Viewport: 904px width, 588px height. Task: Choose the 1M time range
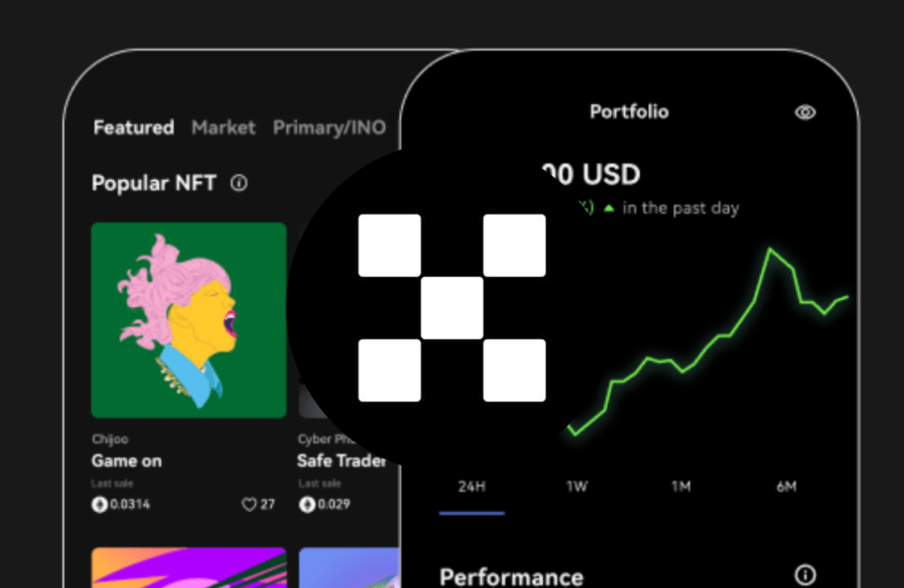click(x=681, y=486)
